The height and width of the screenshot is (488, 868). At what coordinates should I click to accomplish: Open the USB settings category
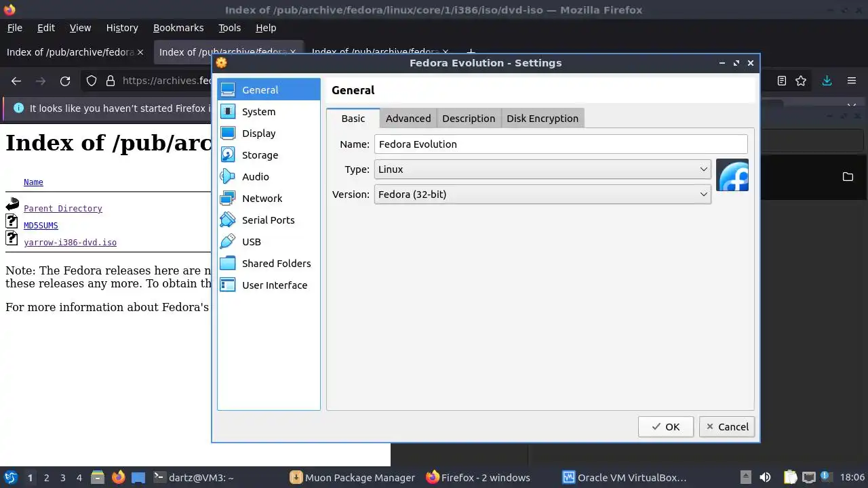[x=269, y=241]
